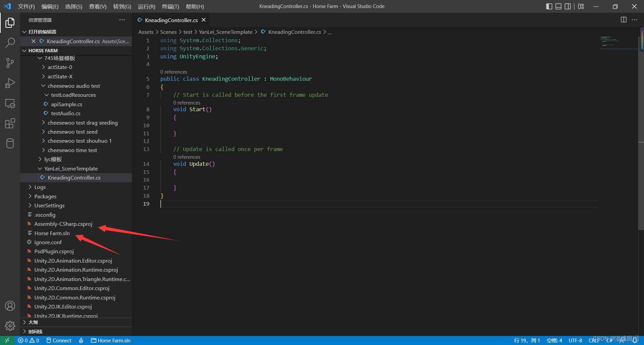The height and width of the screenshot is (345, 644).
Task: Click the remote window indicator in status bar
Action: [x=7, y=340]
